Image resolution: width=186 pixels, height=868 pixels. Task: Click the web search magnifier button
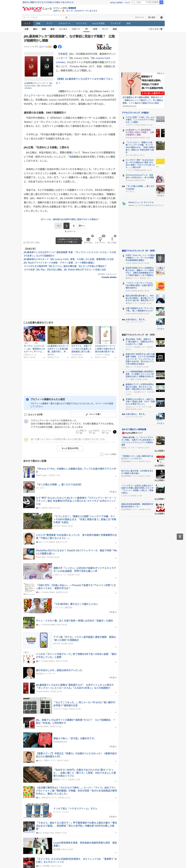tap(161, 2)
